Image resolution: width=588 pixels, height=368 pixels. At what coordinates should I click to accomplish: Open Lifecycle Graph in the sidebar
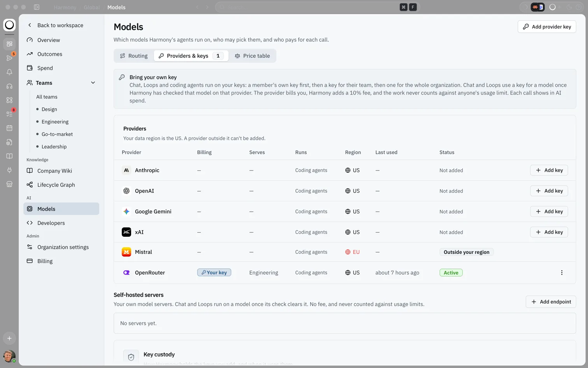pos(61,185)
